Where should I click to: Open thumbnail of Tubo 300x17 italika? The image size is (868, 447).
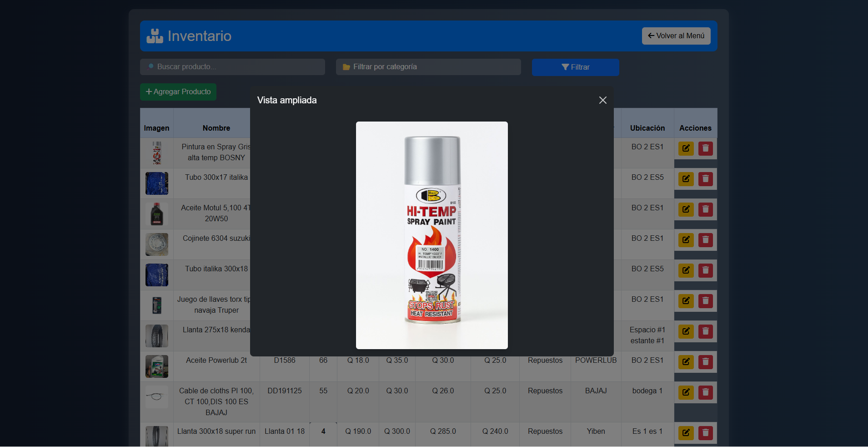(157, 183)
